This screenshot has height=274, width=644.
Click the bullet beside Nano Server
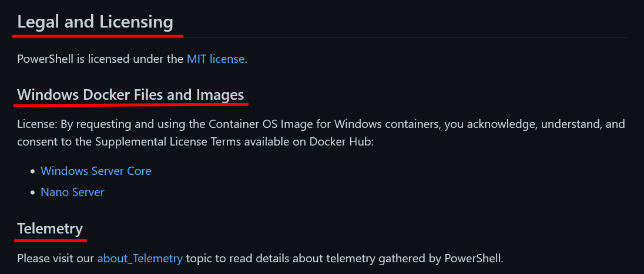coord(32,192)
